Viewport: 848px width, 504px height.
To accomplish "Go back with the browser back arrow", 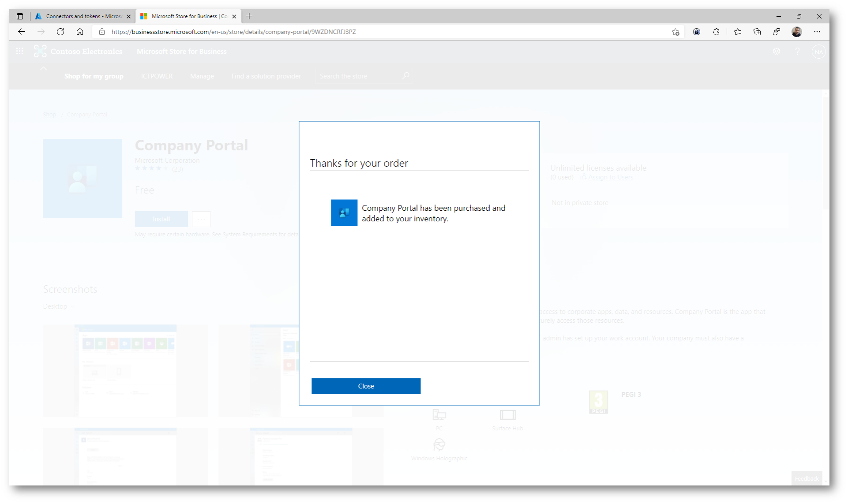I will coord(22,32).
